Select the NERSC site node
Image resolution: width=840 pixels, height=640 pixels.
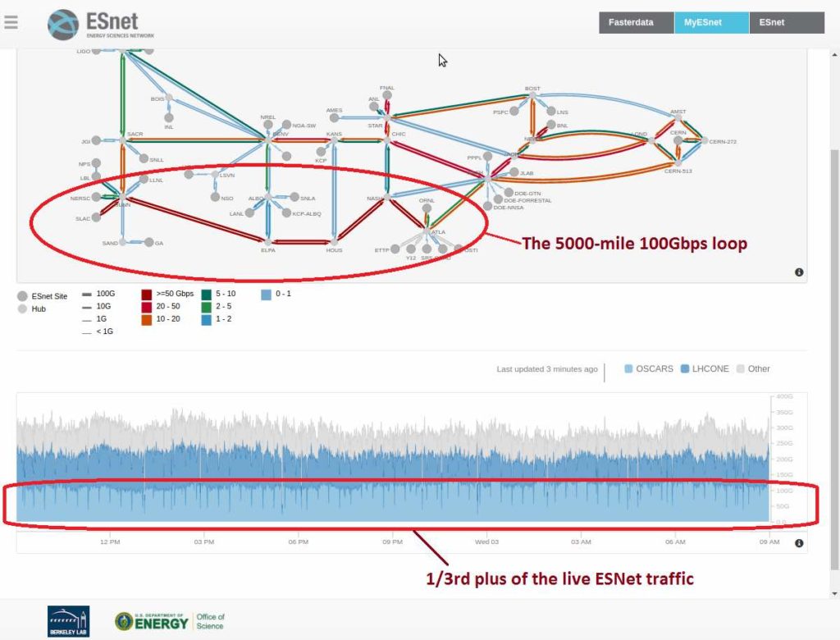tap(96, 197)
